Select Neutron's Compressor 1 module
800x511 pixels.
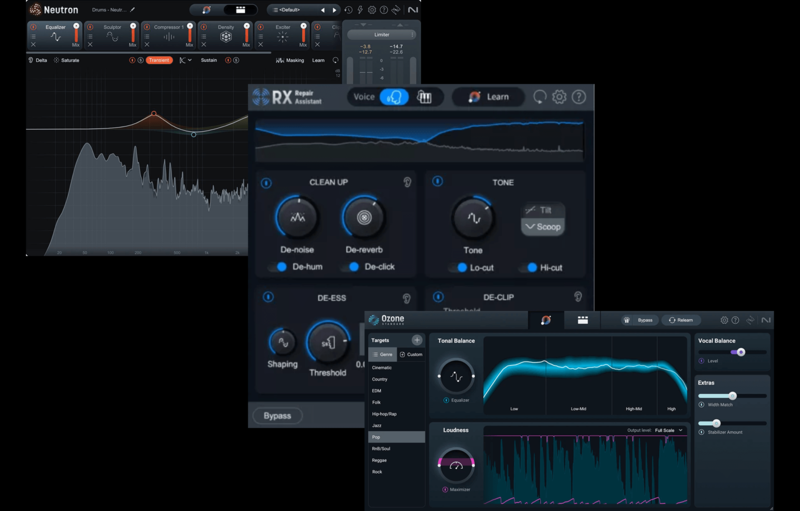pyautogui.click(x=169, y=35)
